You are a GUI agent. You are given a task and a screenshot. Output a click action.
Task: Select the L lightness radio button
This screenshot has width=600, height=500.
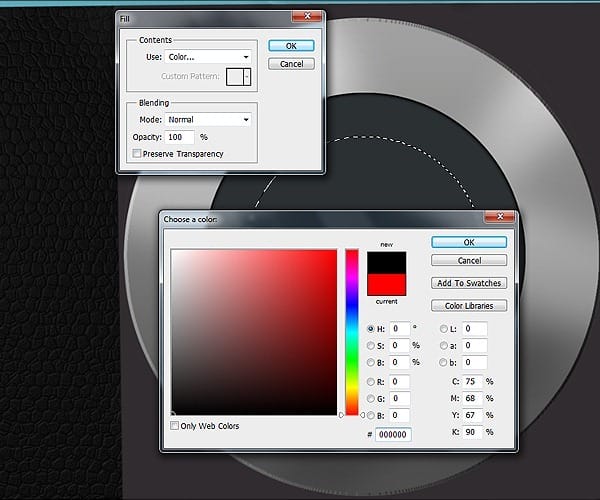point(443,329)
